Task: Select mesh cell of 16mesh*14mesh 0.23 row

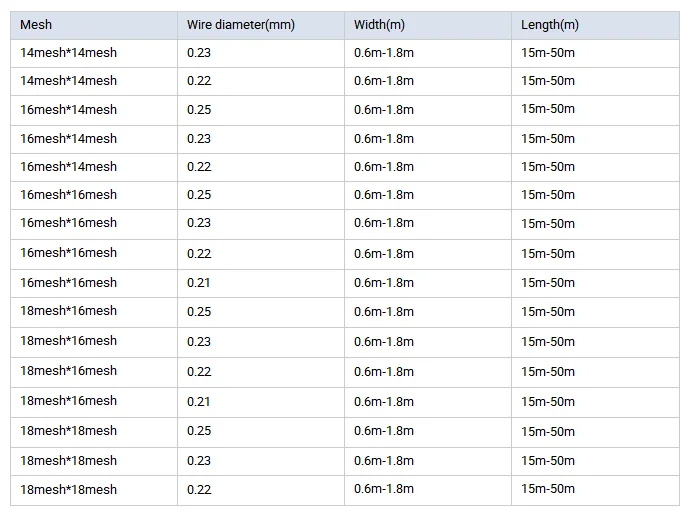Action: click(68, 138)
